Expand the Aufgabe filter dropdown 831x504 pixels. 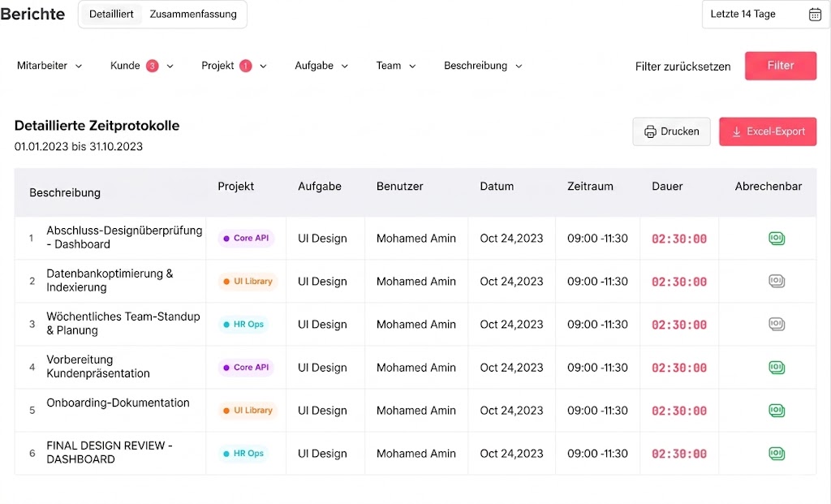coord(321,66)
